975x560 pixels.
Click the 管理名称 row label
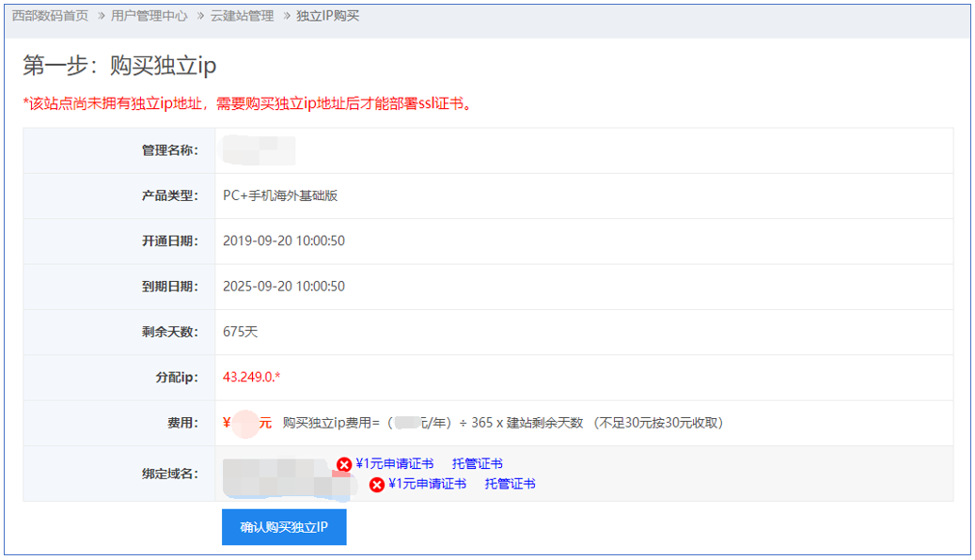coord(169,150)
